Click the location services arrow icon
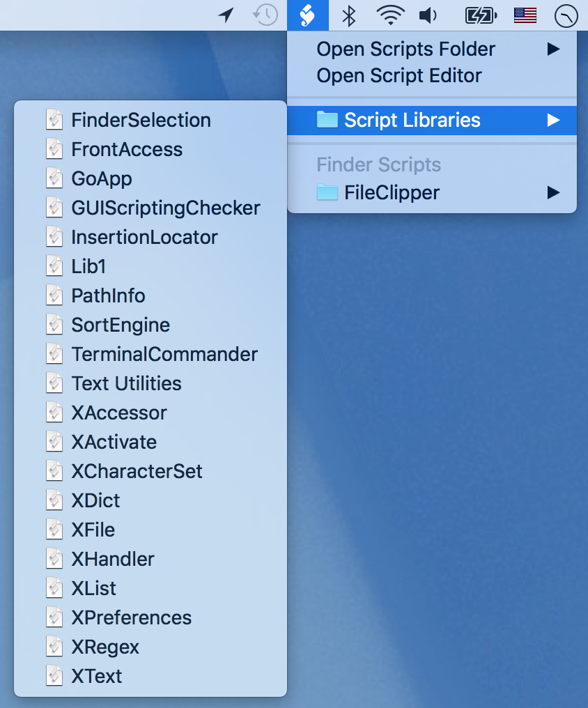This screenshot has height=708, width=588. [x=226, y=15]
